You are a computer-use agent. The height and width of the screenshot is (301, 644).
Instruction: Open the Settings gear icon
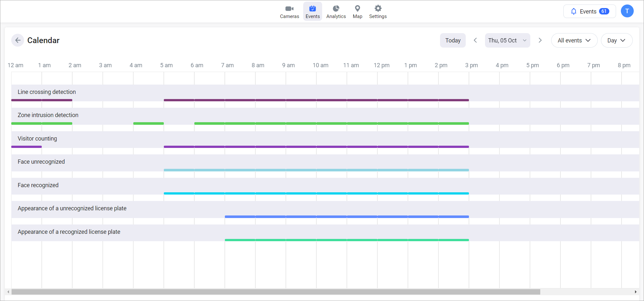tap(378, 9)
